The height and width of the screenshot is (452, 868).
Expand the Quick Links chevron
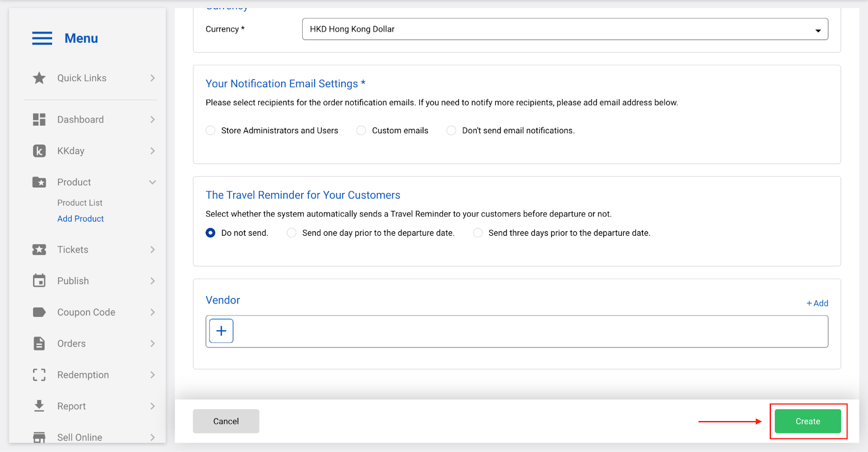[x=152, y=78]
